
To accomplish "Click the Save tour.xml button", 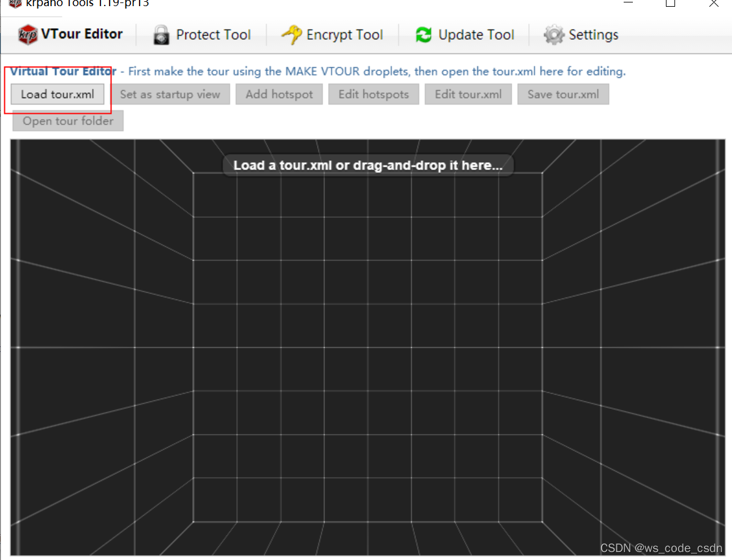I will tap(563, 94).
